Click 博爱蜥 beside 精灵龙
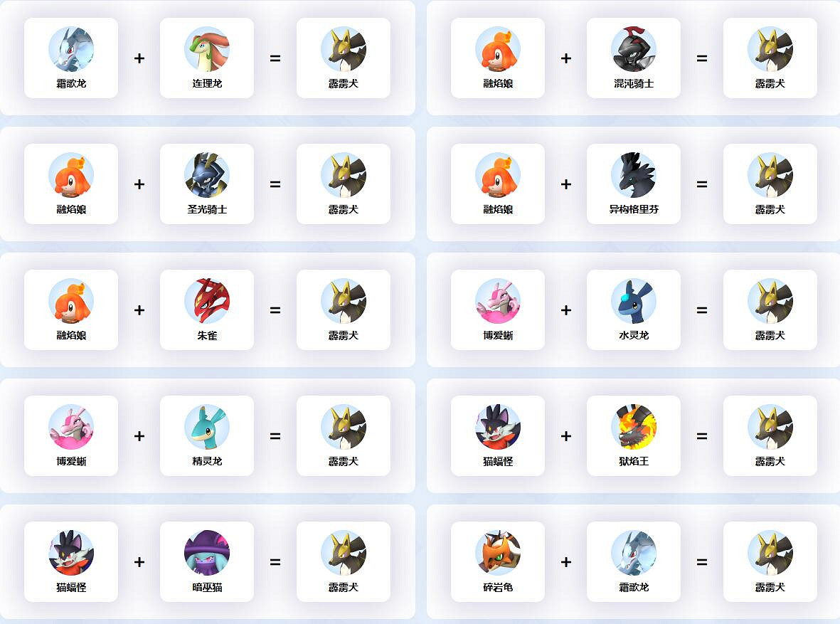This screenshot has width=840, height=624. click(71, 436)
